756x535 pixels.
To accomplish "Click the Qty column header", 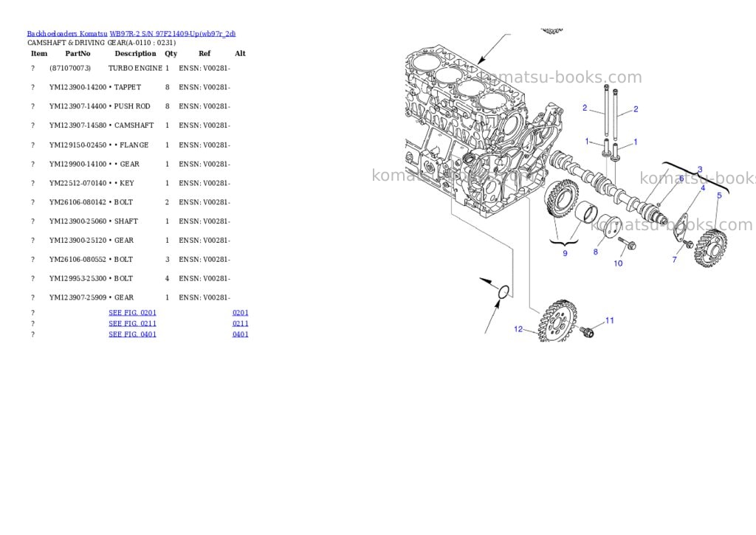I will 171,53.
